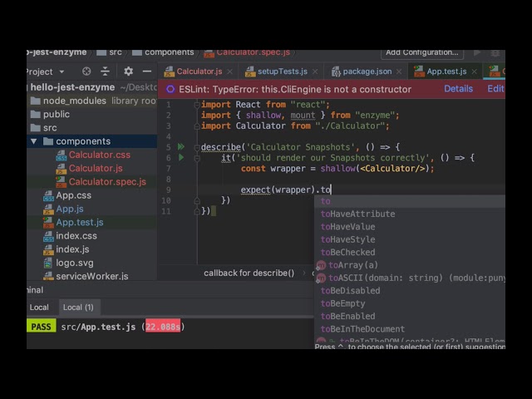532x399 pixels.
Task: Choose toHaveStyle suggestion
Action: (410, 239)
